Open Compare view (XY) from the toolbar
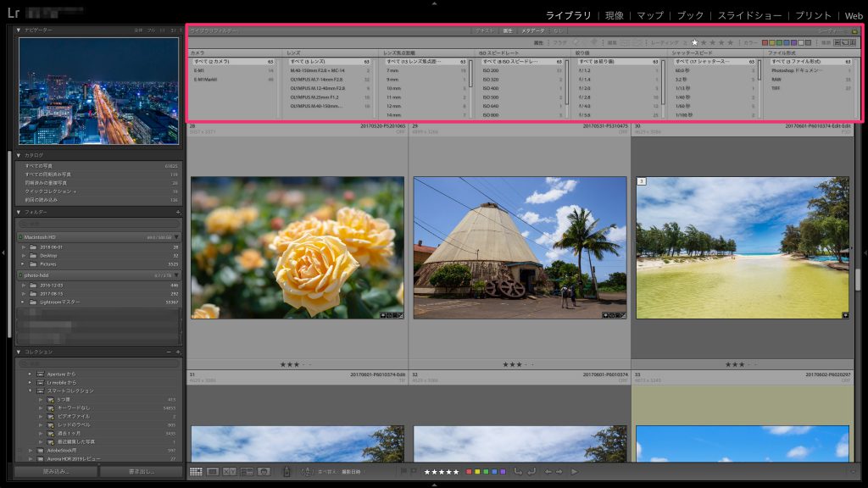The image size is (868, 488). tap(229, 471)
